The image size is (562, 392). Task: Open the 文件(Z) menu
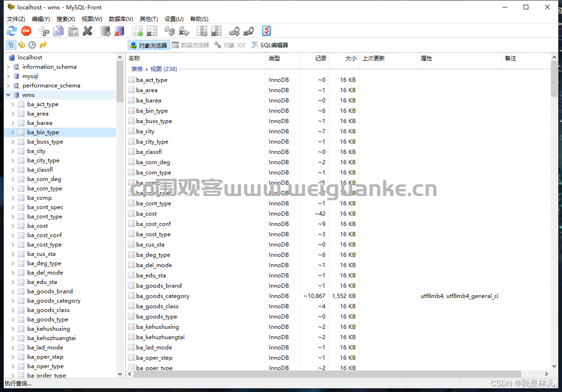pyautogui.click(x=16, y=19)
